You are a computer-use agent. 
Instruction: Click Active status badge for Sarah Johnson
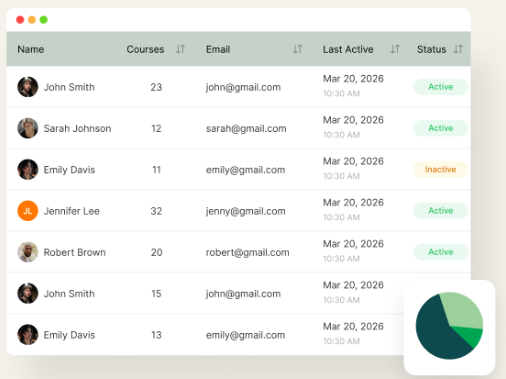pyautogui.click(x=441, y=128)
